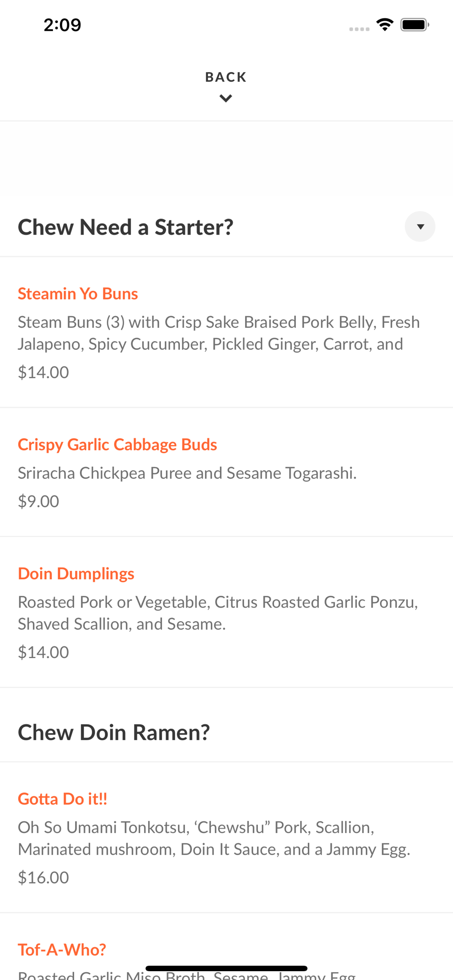453x980 pixels.
Task: Click the $16.00 price for Gotta Do it!!
Action: (43, 877)
